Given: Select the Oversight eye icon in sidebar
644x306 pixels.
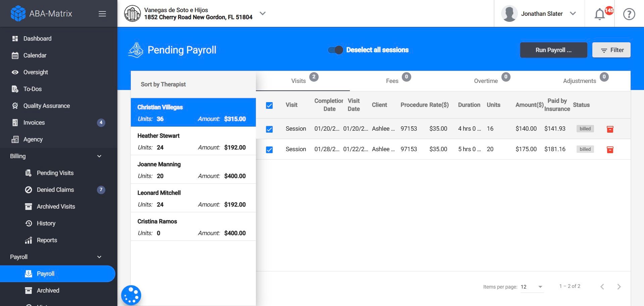Looking at the screenshot, I should [x=15, y=72].
